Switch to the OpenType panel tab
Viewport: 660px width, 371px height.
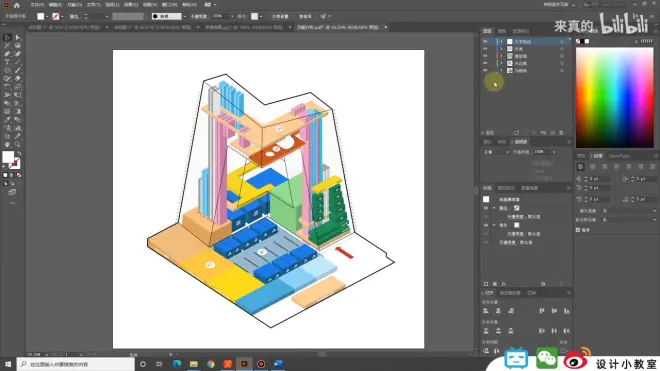point(619,156)
